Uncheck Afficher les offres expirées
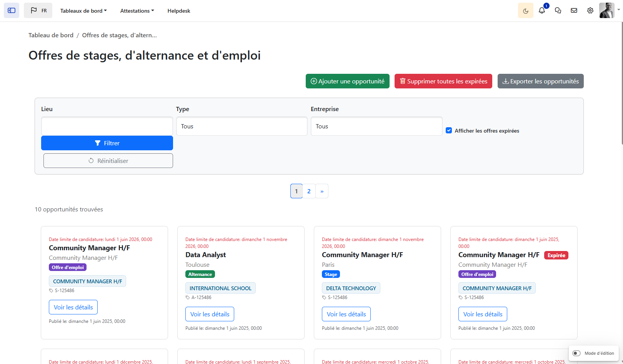 (x=449, y=130)
